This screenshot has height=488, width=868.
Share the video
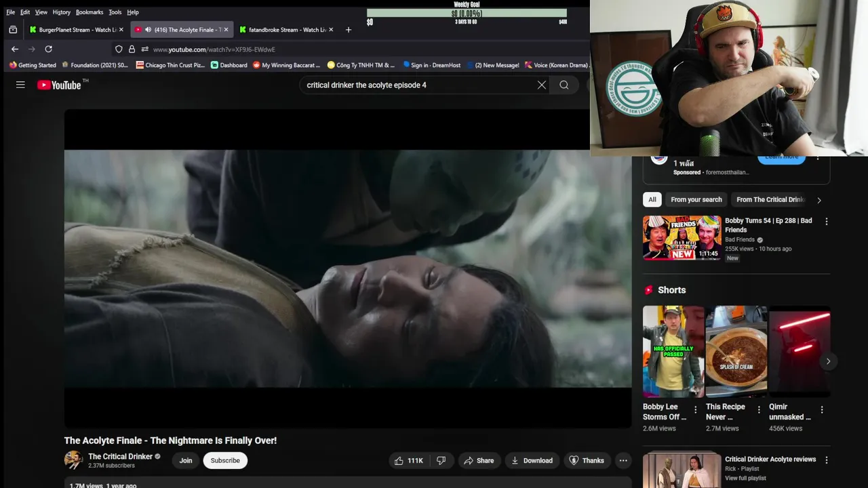pos(479,460)
